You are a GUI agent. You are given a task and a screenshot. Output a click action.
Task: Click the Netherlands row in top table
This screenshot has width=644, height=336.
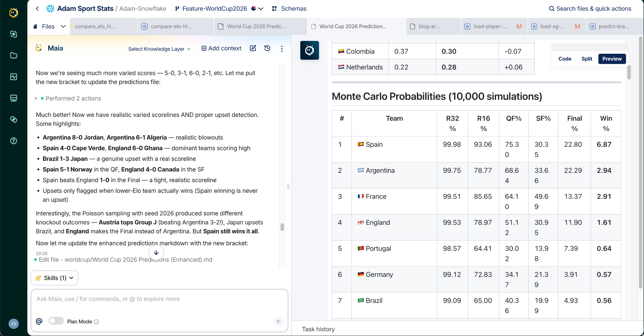coord(433,67)
